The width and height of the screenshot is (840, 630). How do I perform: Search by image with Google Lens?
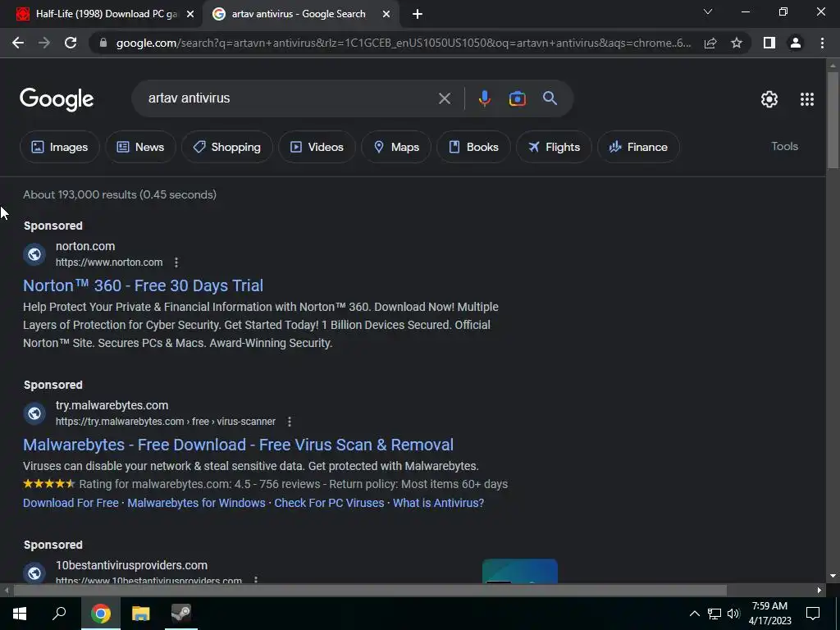517,98
